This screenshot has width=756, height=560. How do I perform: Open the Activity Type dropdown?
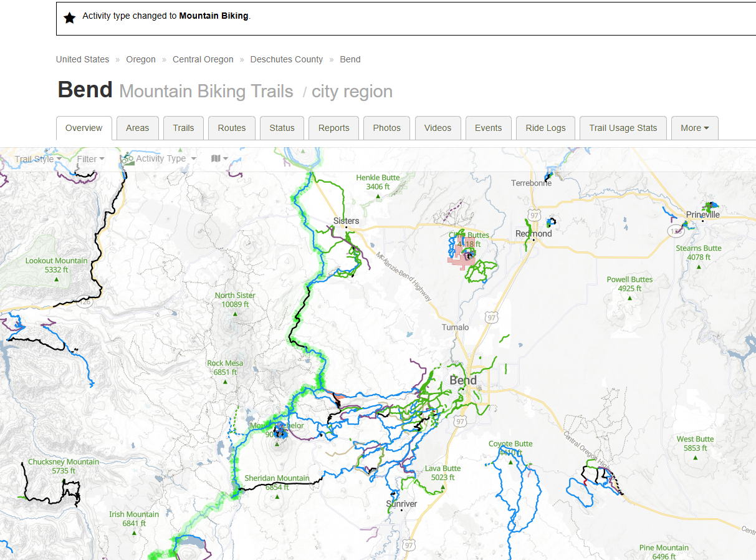click(166, 158)
